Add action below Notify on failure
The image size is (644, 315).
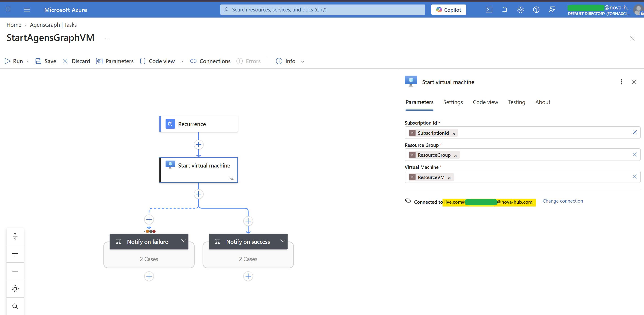coord(149,276)
